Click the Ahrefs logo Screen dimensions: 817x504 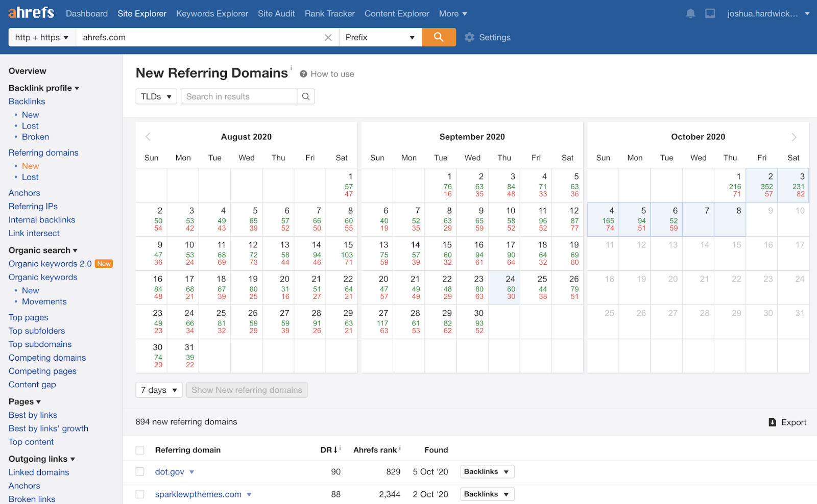[x=31, y=13]
